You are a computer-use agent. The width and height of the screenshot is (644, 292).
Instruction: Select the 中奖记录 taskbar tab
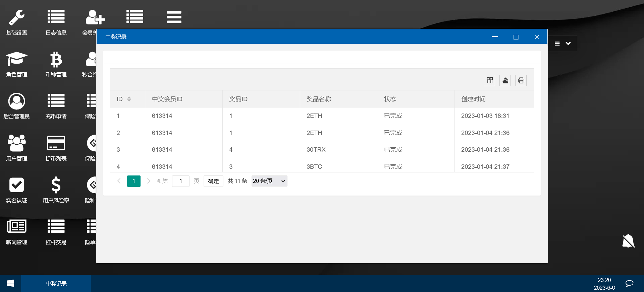[56, 284]
